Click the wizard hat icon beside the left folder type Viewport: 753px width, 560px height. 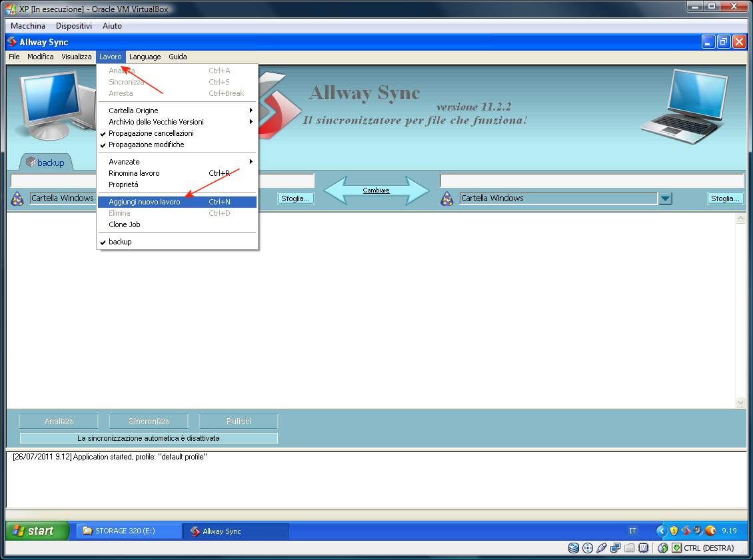(x=17, y=198)
